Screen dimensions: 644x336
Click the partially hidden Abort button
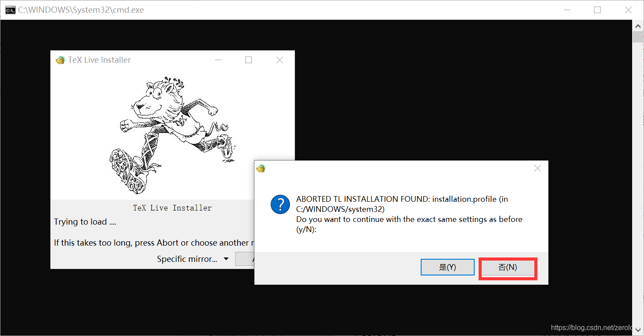coord(245,259)
